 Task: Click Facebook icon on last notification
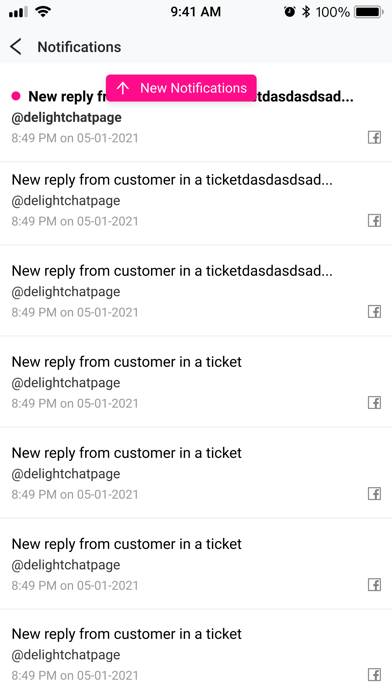pyautogui.click(x=374, y=675)
